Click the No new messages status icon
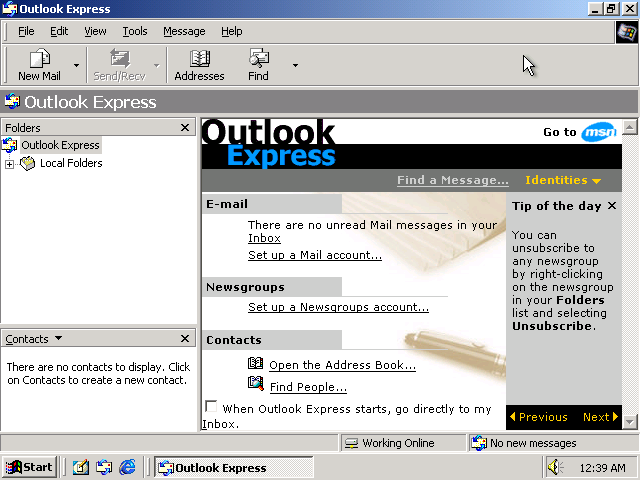Screen dimensions: 640x480 click(479, 443)
